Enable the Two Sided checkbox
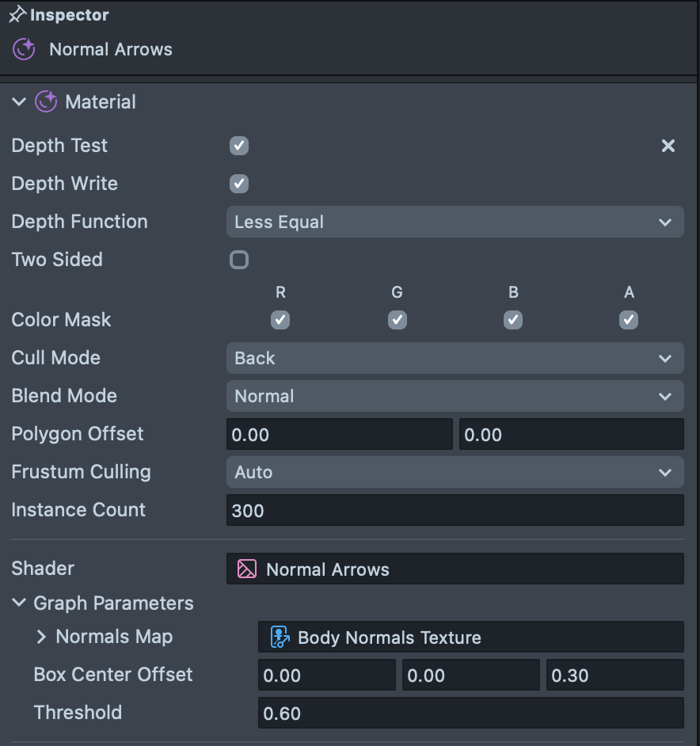 239,260
